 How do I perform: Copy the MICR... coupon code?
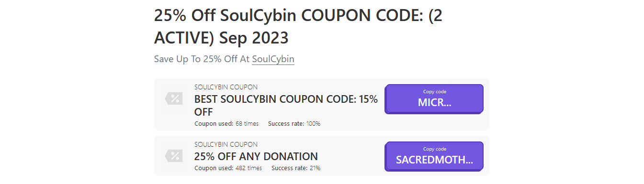pos(434,99)
